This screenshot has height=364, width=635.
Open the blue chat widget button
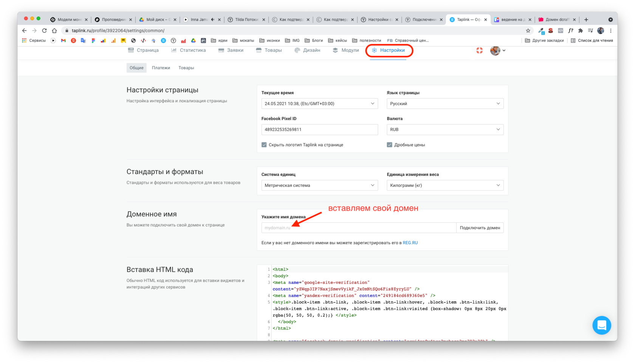pos(602,325)
